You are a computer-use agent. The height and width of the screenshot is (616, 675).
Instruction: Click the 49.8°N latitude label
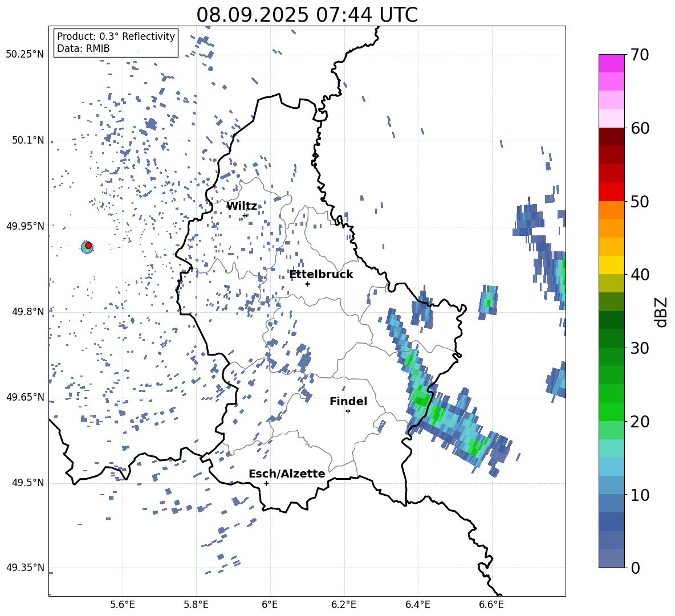click(x=28, y=312)
